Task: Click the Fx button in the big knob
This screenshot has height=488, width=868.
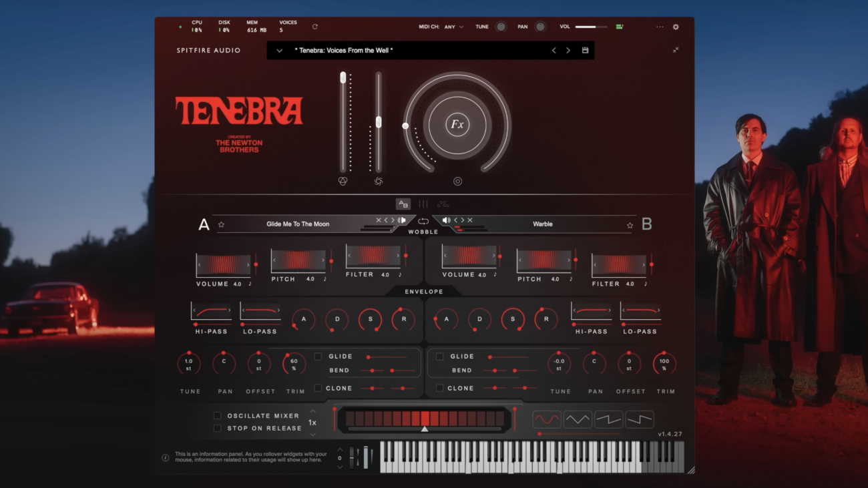Action: pyautogui.click(x=457, y=124)
